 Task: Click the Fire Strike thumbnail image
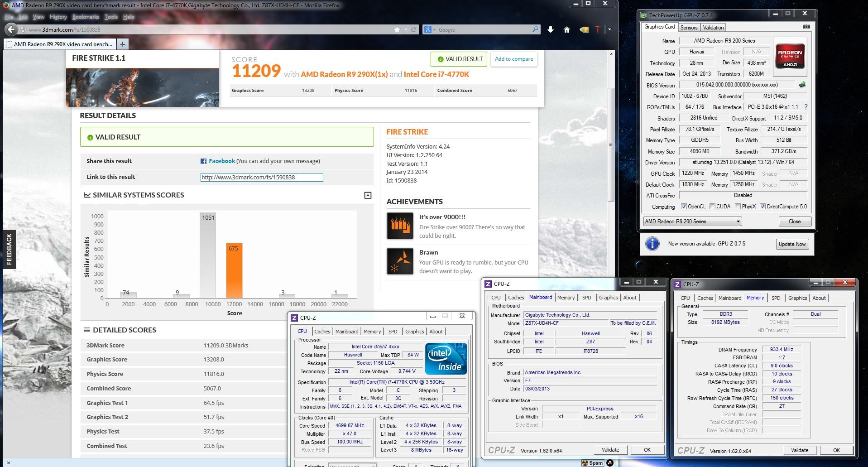(143, 87)
